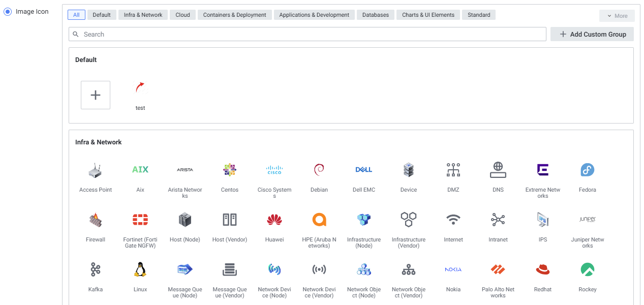Focus the icon Search field
This screenshot has height=305, width=644.
tap(307, 34)
